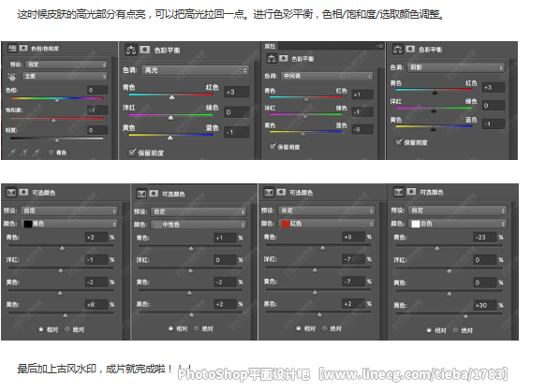
Task: Click the 饱和度 value field showing -7
Action: tap(97, 110)
